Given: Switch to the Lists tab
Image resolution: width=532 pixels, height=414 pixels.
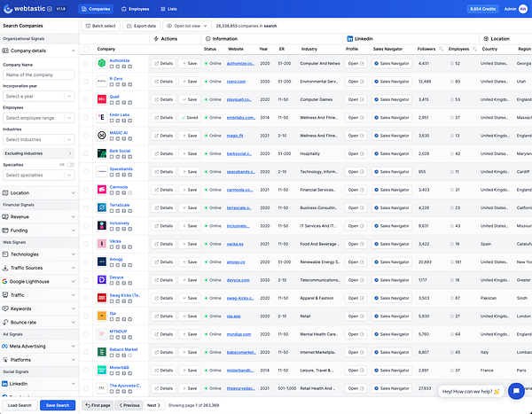Looking at the screenshot, I should click(x=167, y=8).
